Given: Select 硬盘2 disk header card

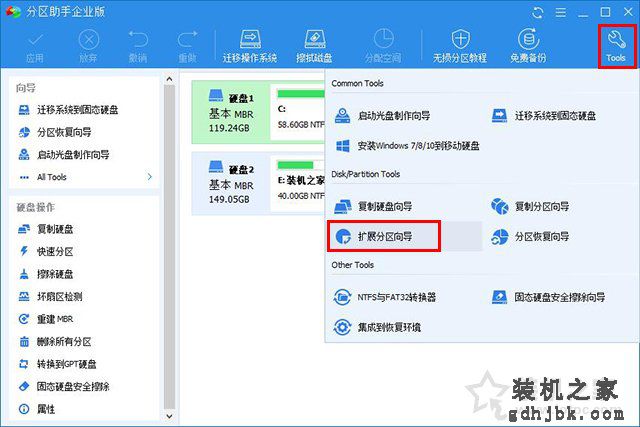Looking at the screenshot, I should pyautogui.click(x=231, y=183).
